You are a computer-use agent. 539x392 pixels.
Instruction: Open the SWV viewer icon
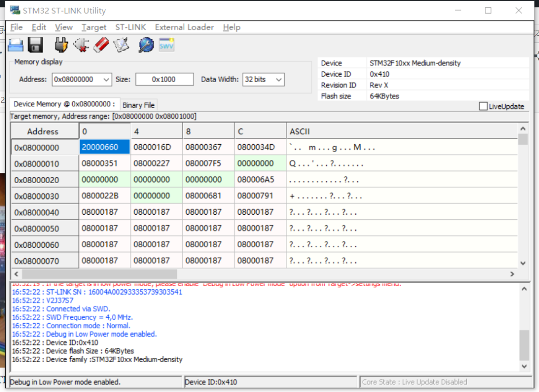click(166, 45)
